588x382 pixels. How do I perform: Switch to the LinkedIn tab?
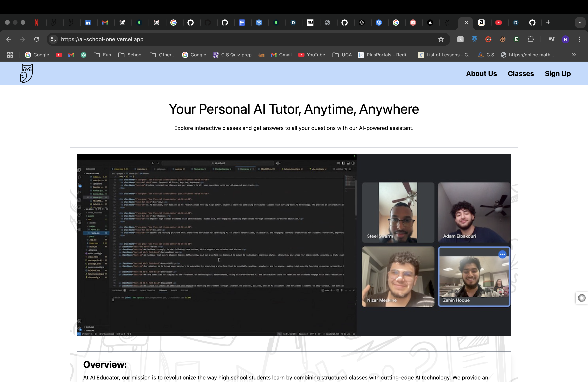[88, 23]
